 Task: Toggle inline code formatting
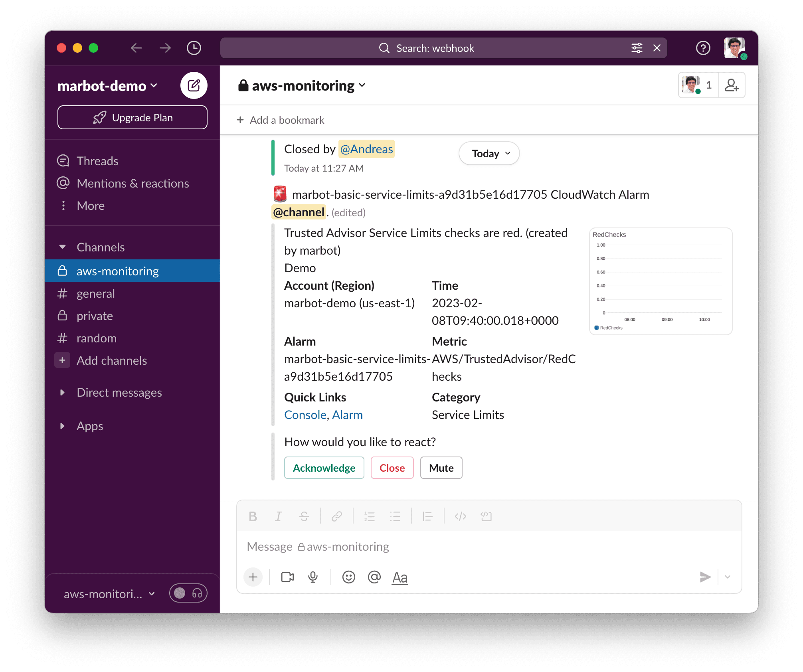(460, 516)
